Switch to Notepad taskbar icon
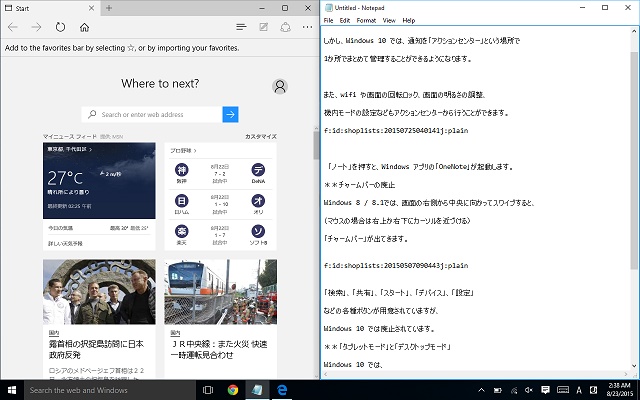 (x=257, y=390)
